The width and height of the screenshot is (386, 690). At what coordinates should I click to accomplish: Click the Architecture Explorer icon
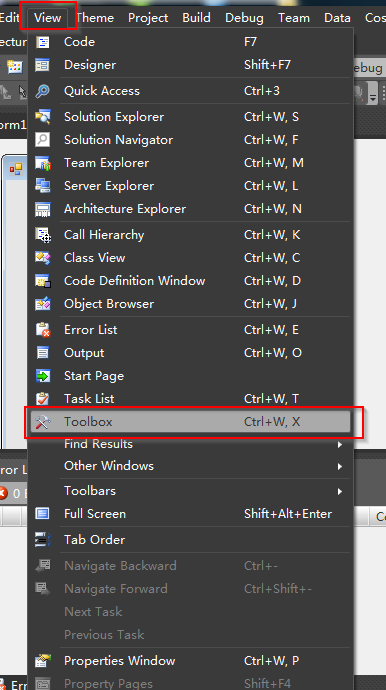click(x=43, y=209)
